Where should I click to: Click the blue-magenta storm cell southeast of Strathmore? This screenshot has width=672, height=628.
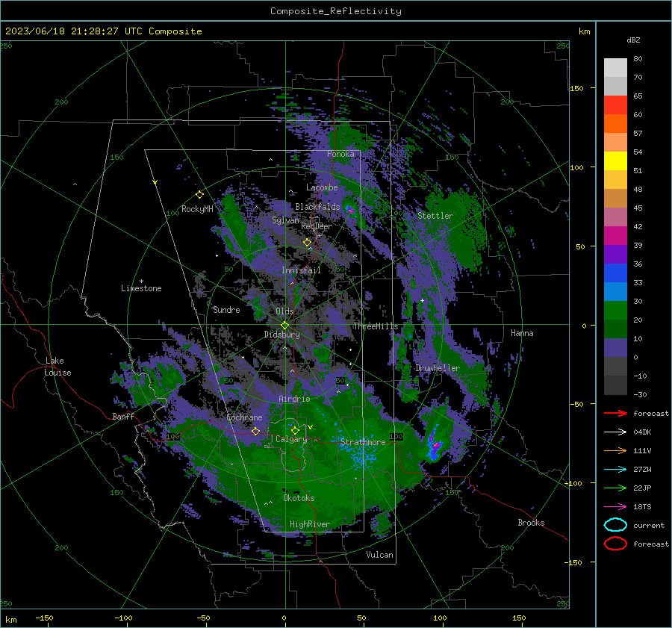click(435, 445)
